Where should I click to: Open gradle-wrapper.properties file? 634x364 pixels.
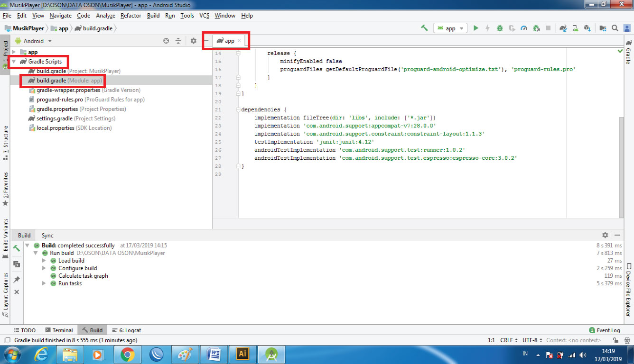84,90
